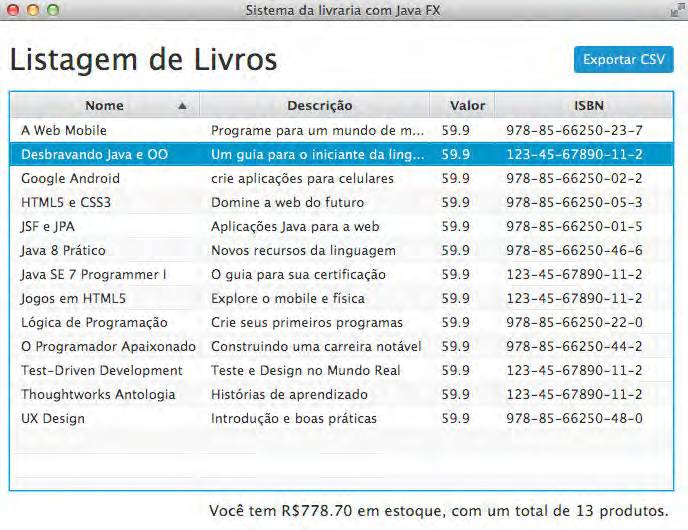
Task: Click the 59.9 value in Google Android row
Action: [455, 178]
